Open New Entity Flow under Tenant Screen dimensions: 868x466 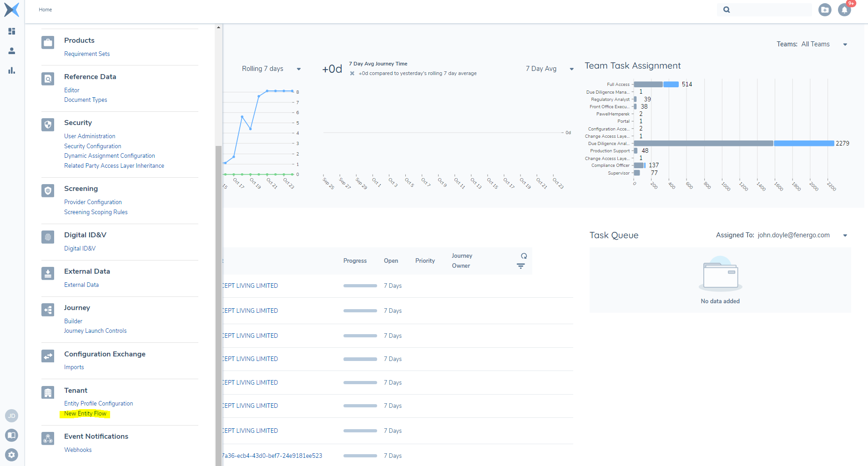click(x=85, y=414)
